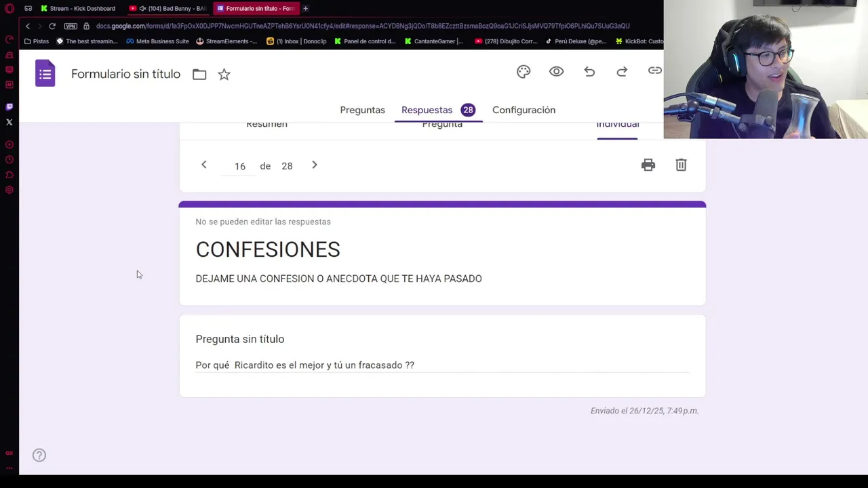Open Twitch in the Opera sidebar
Screen dimensions: 868x488
(9, 107)
